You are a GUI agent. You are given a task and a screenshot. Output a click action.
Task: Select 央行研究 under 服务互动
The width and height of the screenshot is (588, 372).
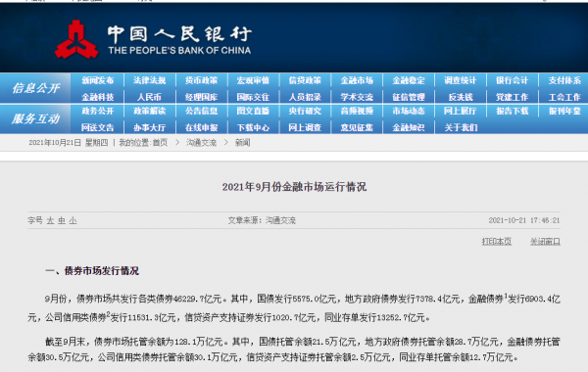point(305,111)
